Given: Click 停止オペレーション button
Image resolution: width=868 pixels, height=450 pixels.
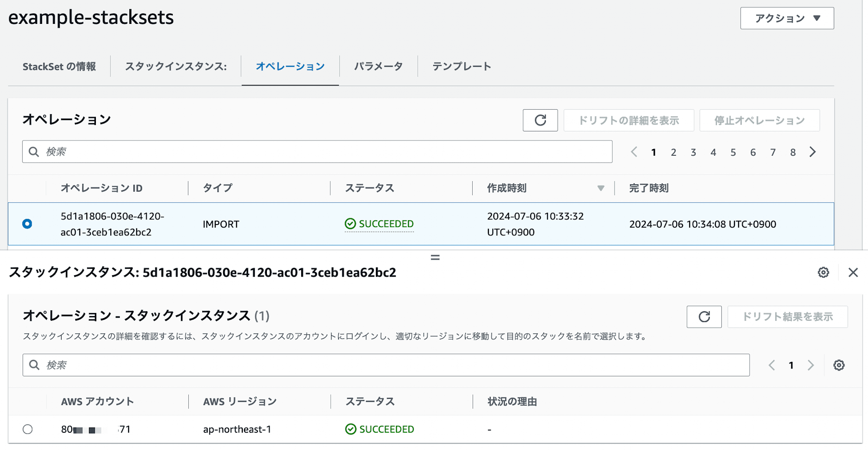Looking at the screenshot, I should [759, 120].
